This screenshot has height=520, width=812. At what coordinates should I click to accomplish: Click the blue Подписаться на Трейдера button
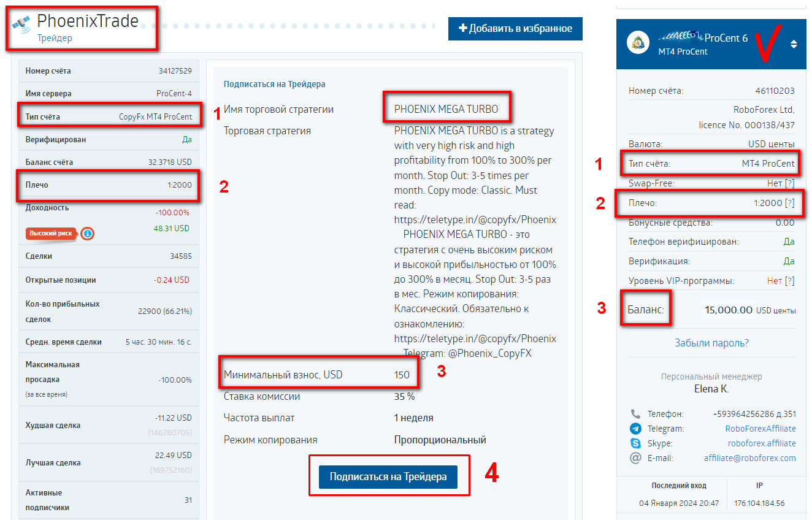pos(388,476)
